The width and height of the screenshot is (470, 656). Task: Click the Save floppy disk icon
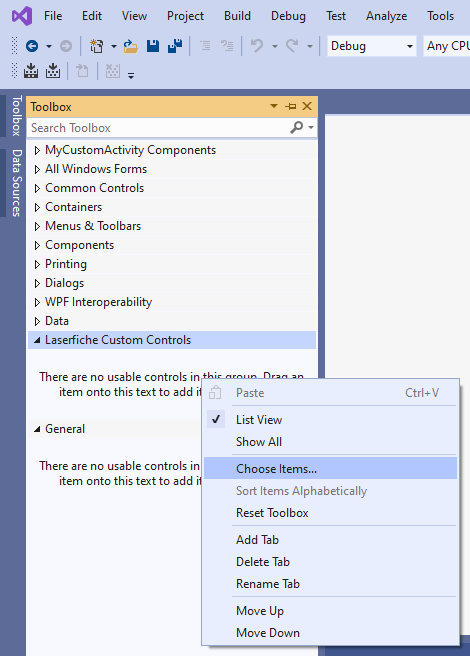[153, 46]
